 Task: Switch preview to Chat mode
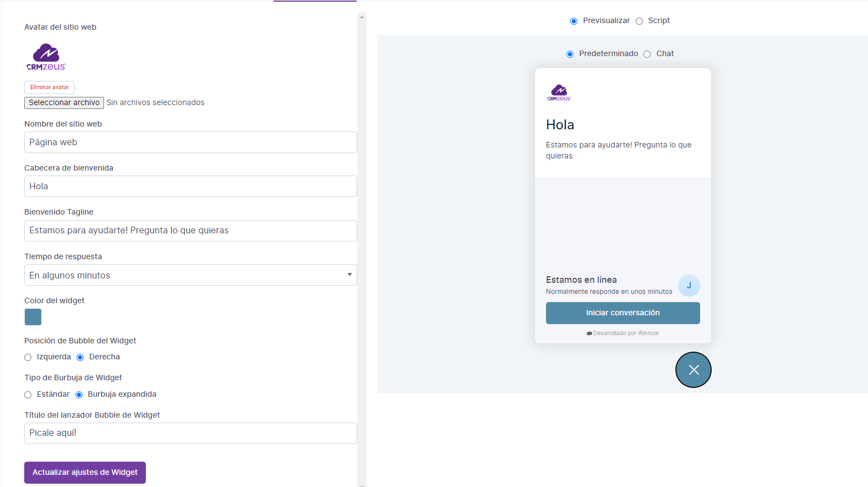click(647, 54)
